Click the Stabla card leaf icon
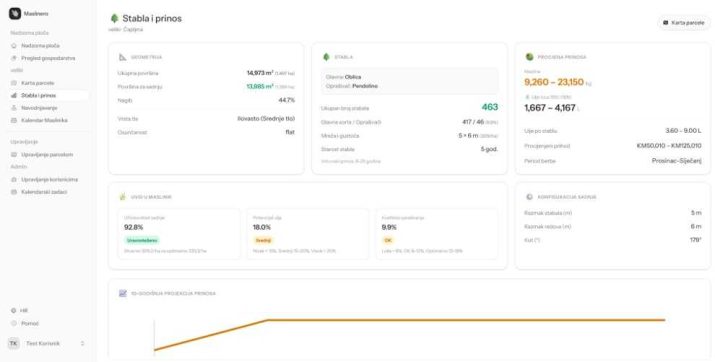This screenshot has width=715, height=362. coord(326,57)
